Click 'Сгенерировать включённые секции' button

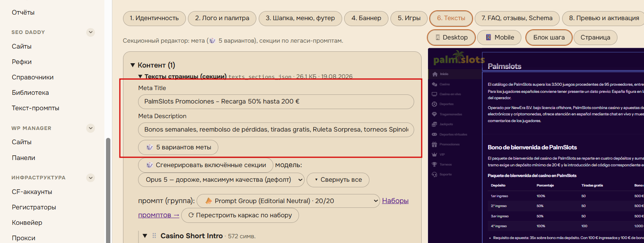[x=205, y=165]
